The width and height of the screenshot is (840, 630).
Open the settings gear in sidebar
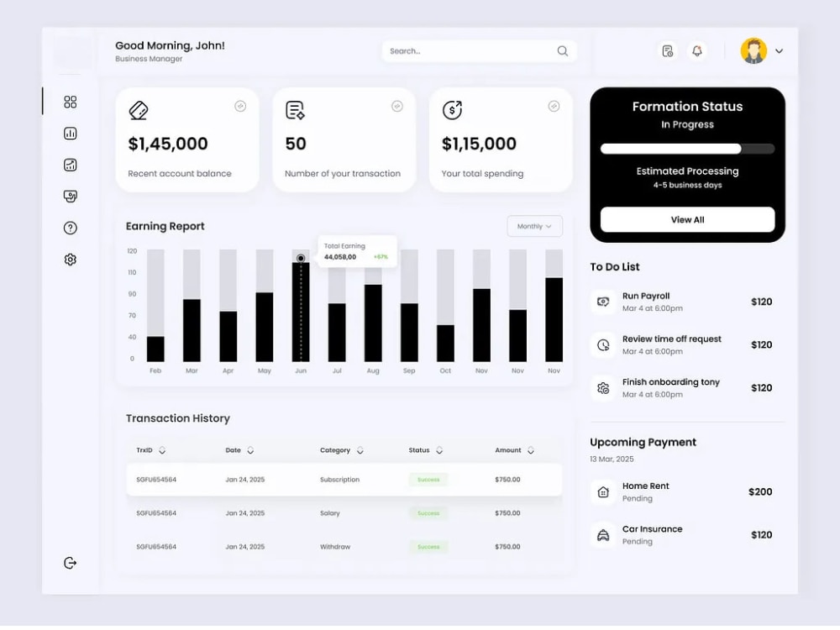point(71,260)
